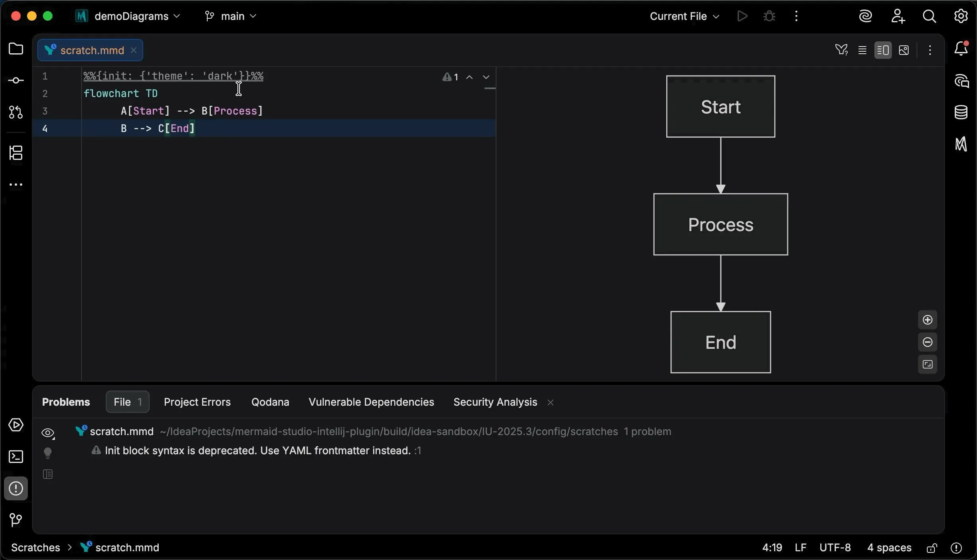This screenshot has width=977, height=560.
Task: Toggle the file writable lock in status bar
Action: click(932, 548)
